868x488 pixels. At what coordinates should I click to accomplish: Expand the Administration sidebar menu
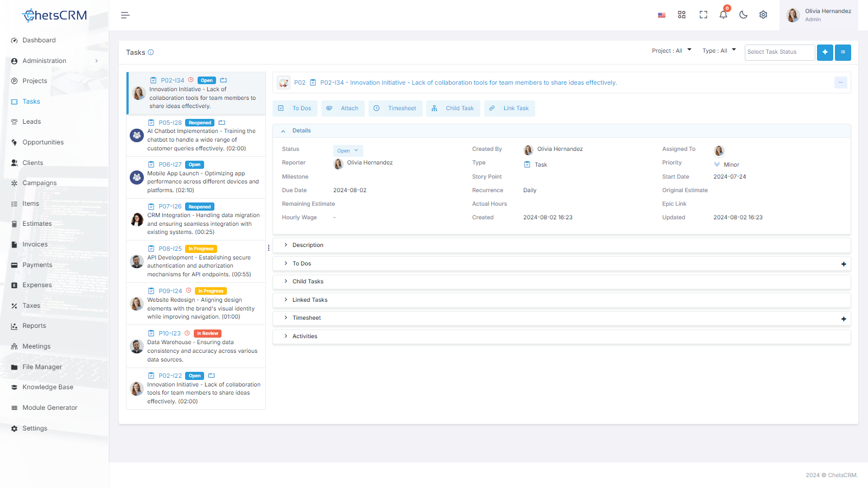pos(54,61)
